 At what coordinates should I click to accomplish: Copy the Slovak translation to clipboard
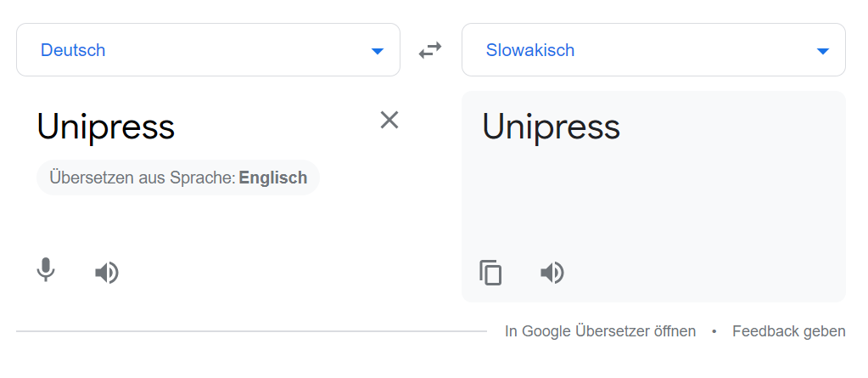coord(490,272)
